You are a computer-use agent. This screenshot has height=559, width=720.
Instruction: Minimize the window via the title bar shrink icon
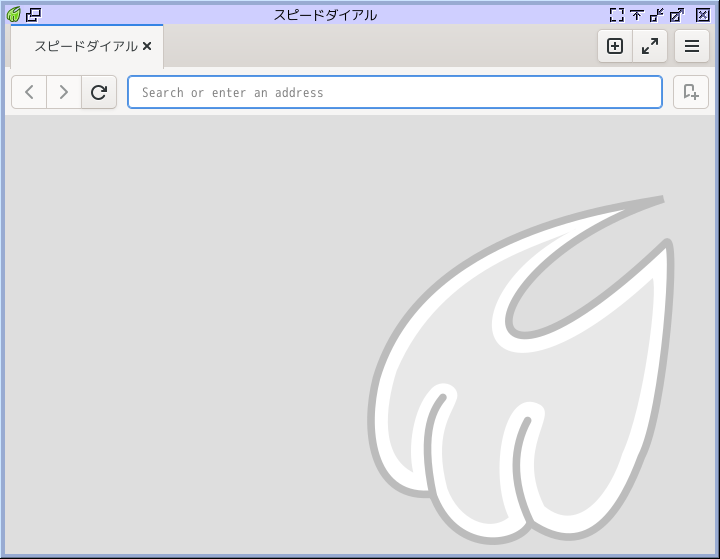pyautogui.click(x=657, y=15)
